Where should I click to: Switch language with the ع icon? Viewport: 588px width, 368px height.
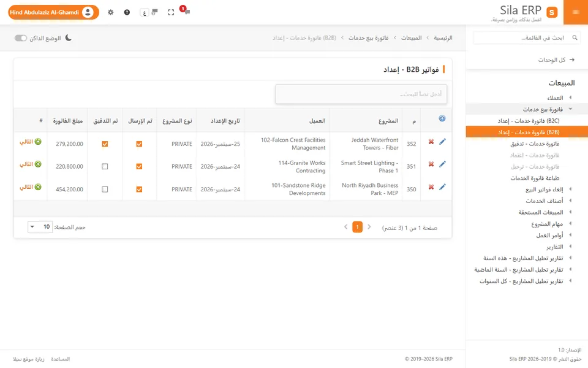tap(145, 12)
